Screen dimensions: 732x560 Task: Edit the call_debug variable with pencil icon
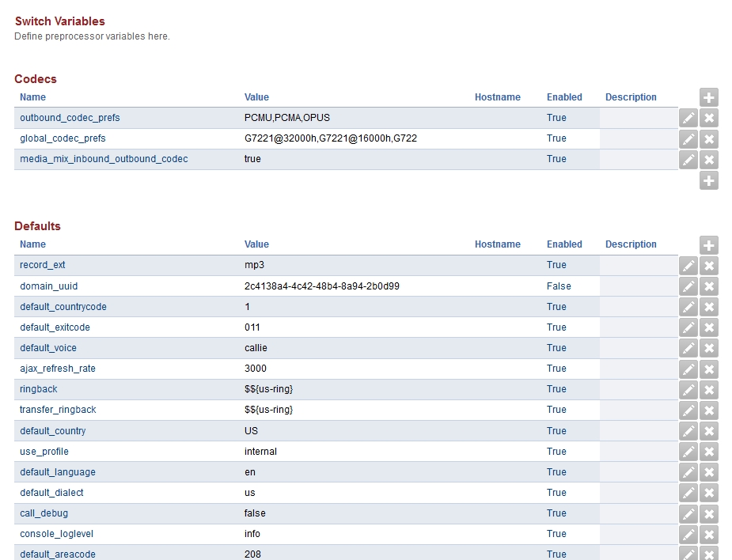tap(688, 514)
